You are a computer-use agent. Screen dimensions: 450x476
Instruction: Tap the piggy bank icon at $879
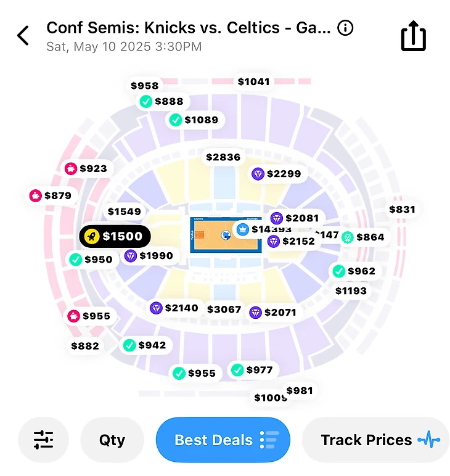tap(36, 196)
